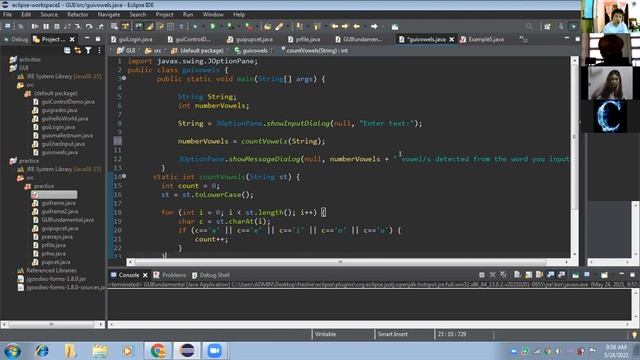Toggle Word Wrap in the Console toolbar
Viewport: 640px width, 360px height.
point(539,275)
